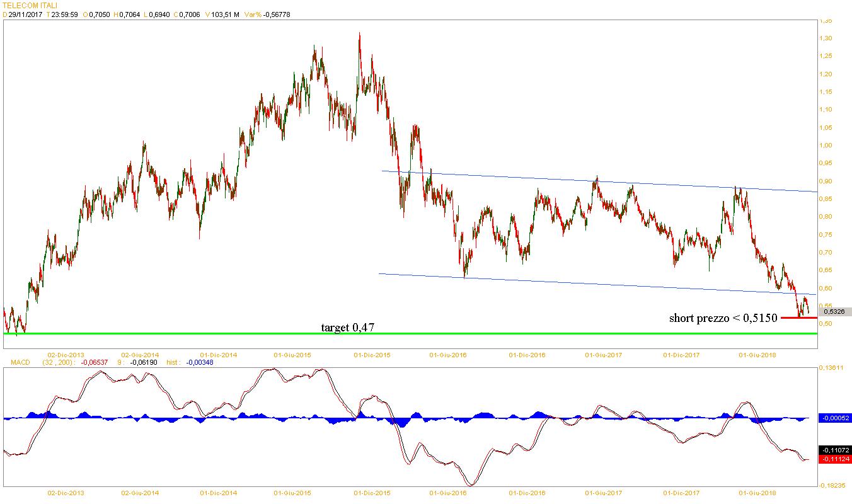Select the 'short prezzo < 0,5150' annotation

pyautogui.click(x=722, y=318)
